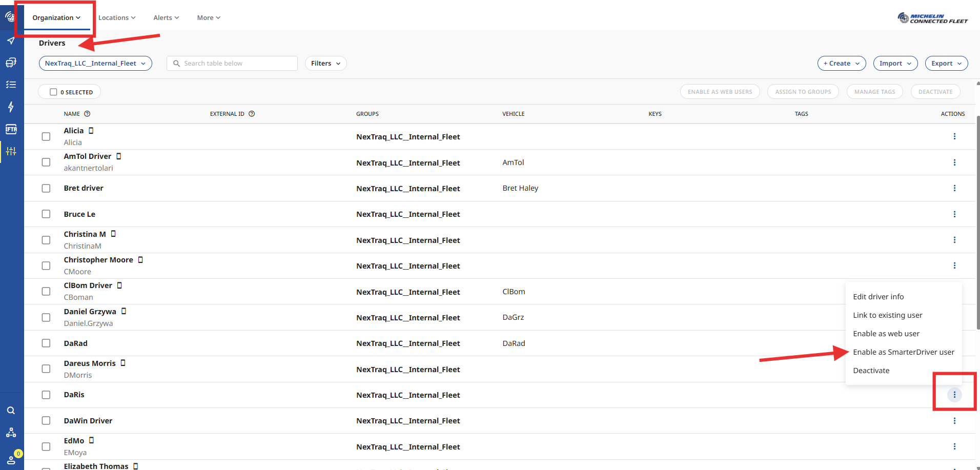Open actions menu for Christopher Moore row
This screenshot has height=470, width=980.
[x=954, y=265]
